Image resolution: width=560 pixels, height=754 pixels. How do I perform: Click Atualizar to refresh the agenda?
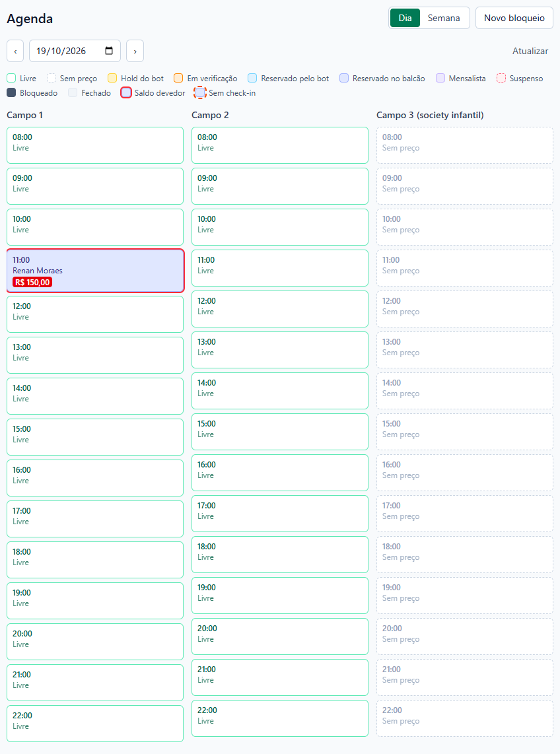tap(530, 51)
